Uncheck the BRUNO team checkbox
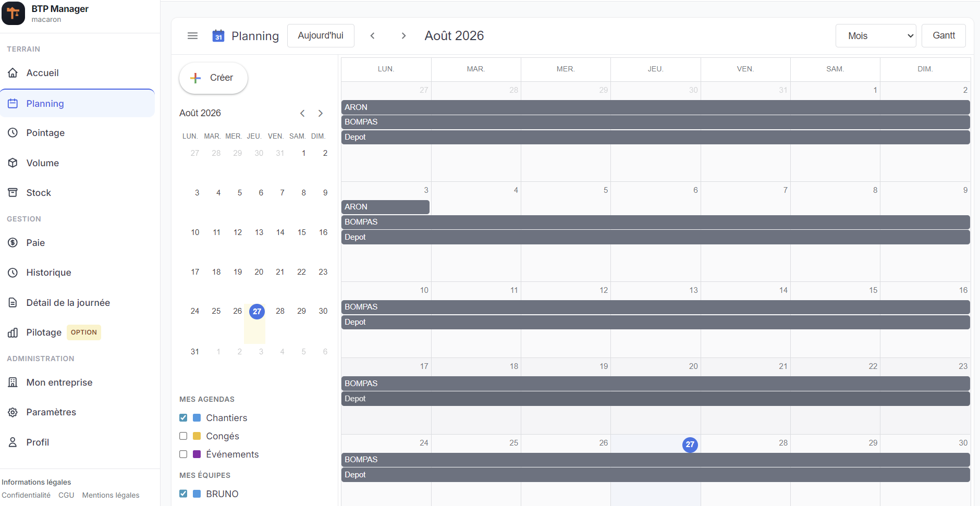 click(x=183, y=494)
